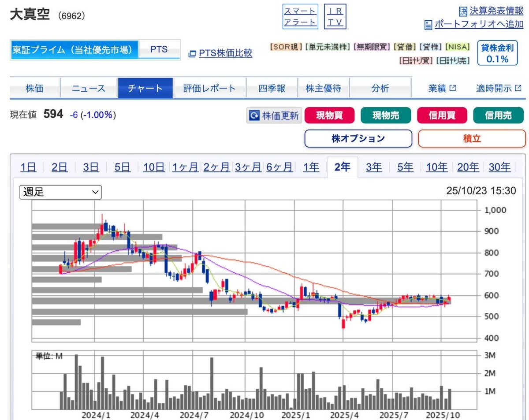Open the 適時開示 external page
The width and height of the screenshot is (529, 420).
click(499, 88)
